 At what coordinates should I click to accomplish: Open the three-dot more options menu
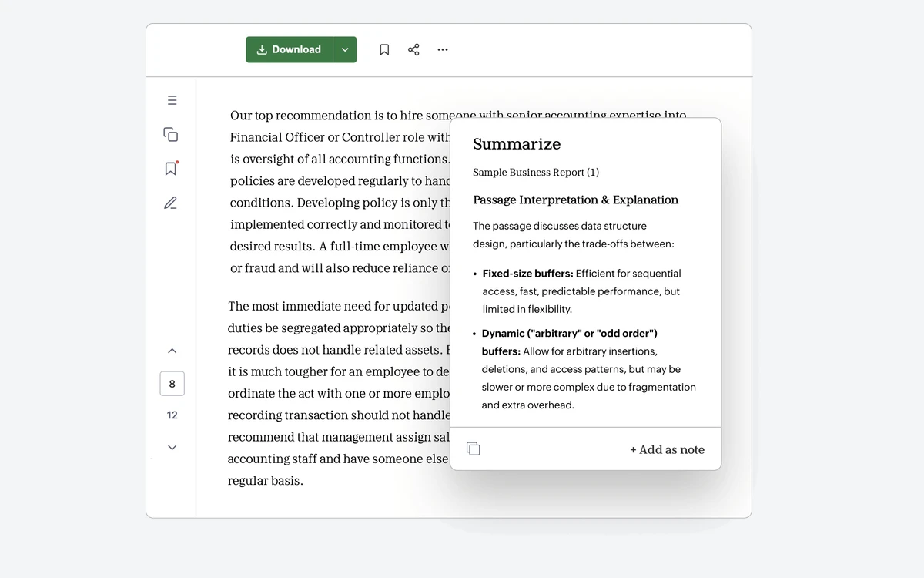click(443, 49)
